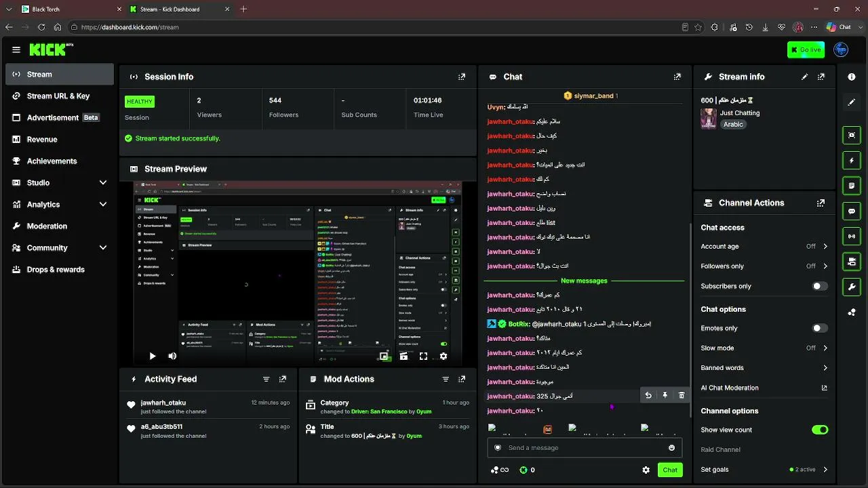This screenshot has width=868, height=488.
Task: Toggle the Chat bubble icon in right sidebar
Action: (x=852, y=211)
